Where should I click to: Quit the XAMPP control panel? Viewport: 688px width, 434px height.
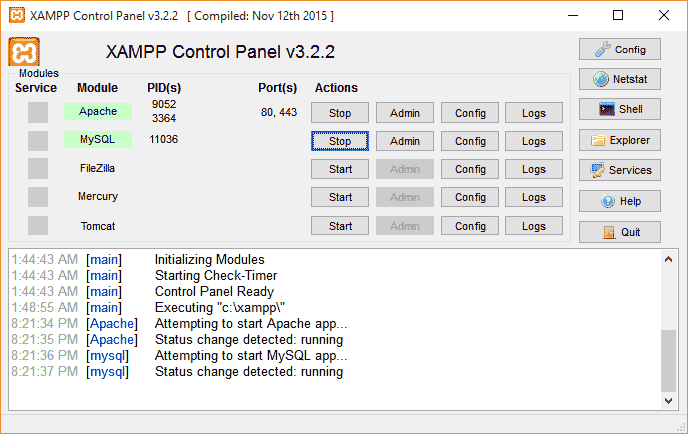click(620, 232)
